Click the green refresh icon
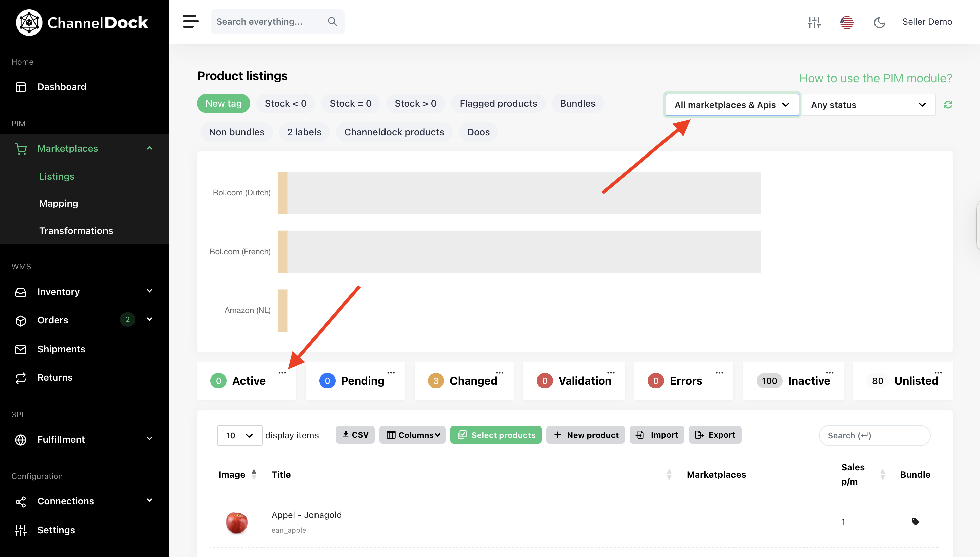 pyautogui.click(x=948, y=105)
